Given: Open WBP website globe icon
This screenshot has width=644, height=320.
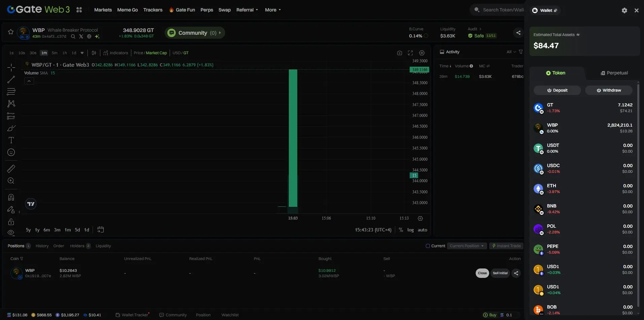Looking at the screenshot, I should point(89,36).
